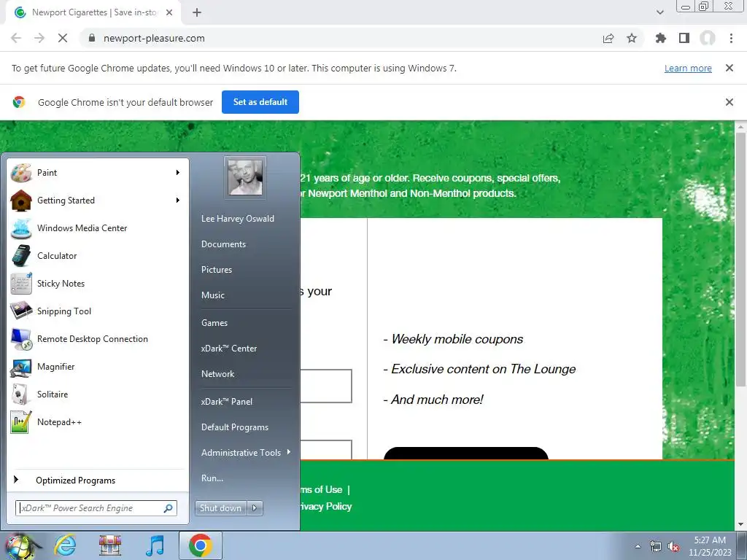Go back in Chrome
The height and width of the screenshot is (560, 747).
pos(16,38)
